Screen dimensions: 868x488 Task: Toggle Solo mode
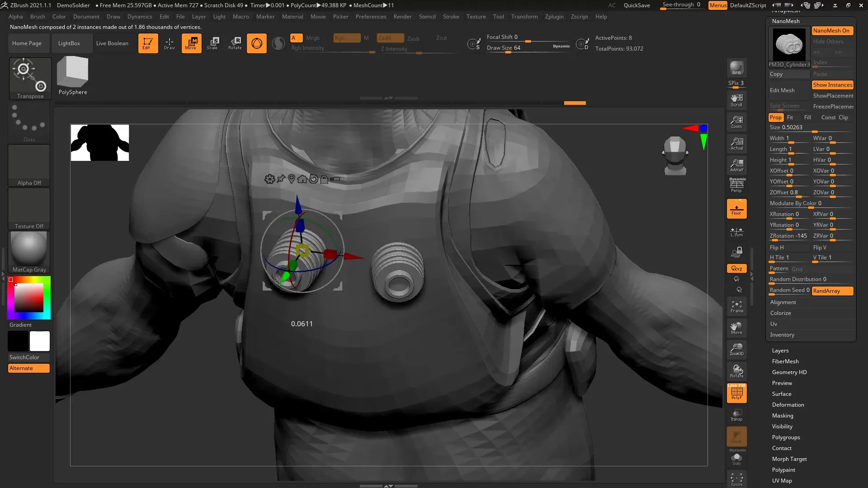[736, 458]
